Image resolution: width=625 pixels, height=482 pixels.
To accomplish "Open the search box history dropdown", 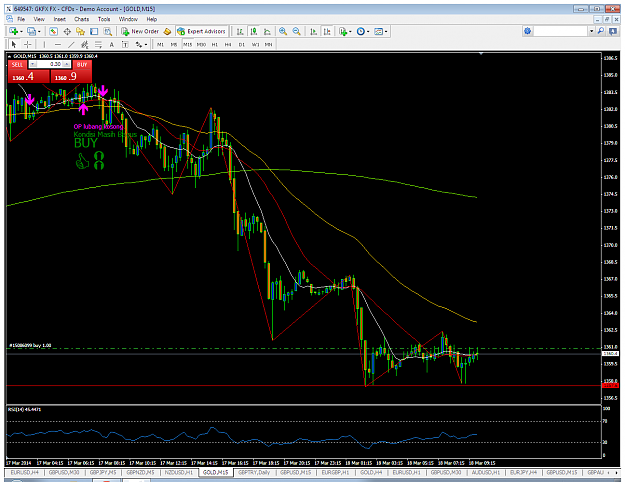I will click(592, 31).
